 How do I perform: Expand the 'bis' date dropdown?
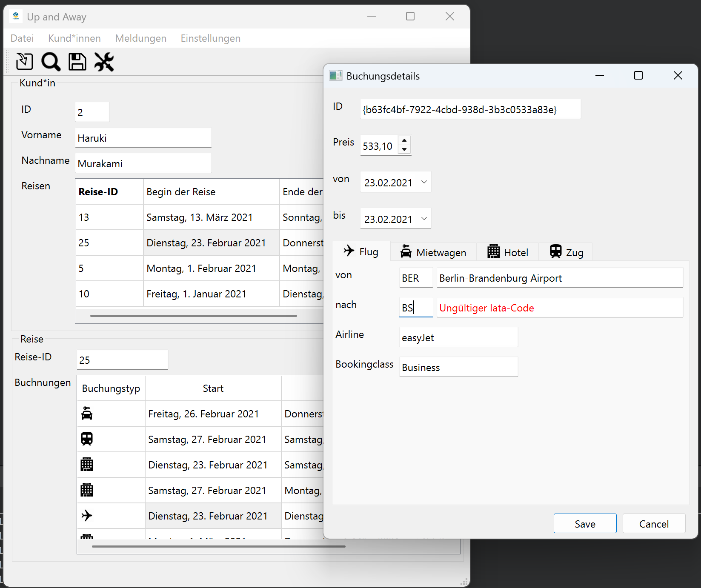[424, 219]
